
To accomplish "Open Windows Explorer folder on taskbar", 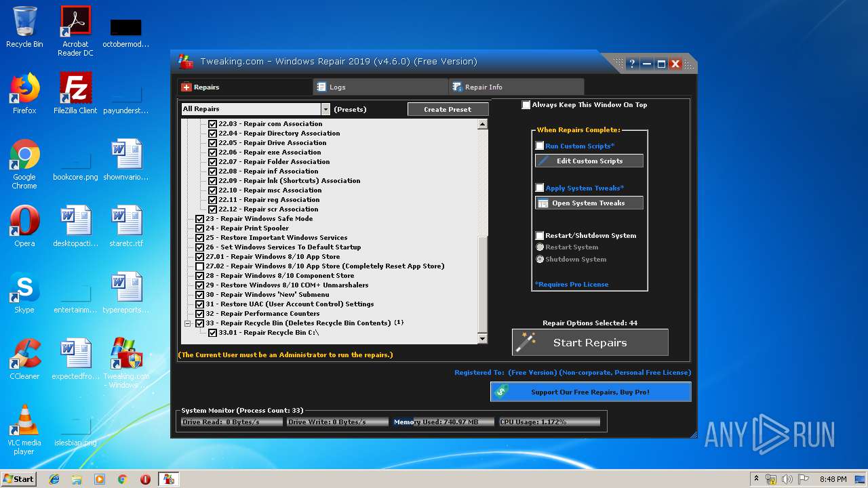I will point(77,479).
